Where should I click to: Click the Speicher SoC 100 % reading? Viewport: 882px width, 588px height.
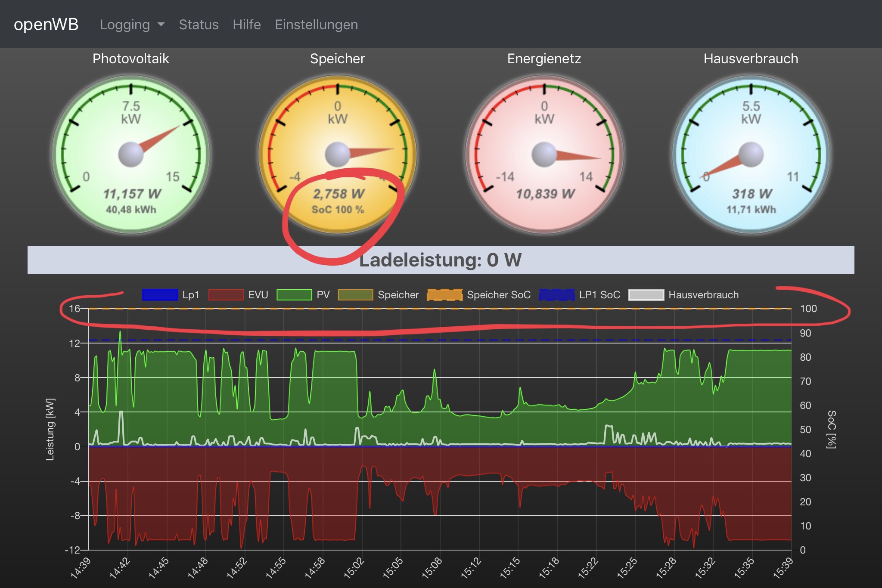coord(338,210)
